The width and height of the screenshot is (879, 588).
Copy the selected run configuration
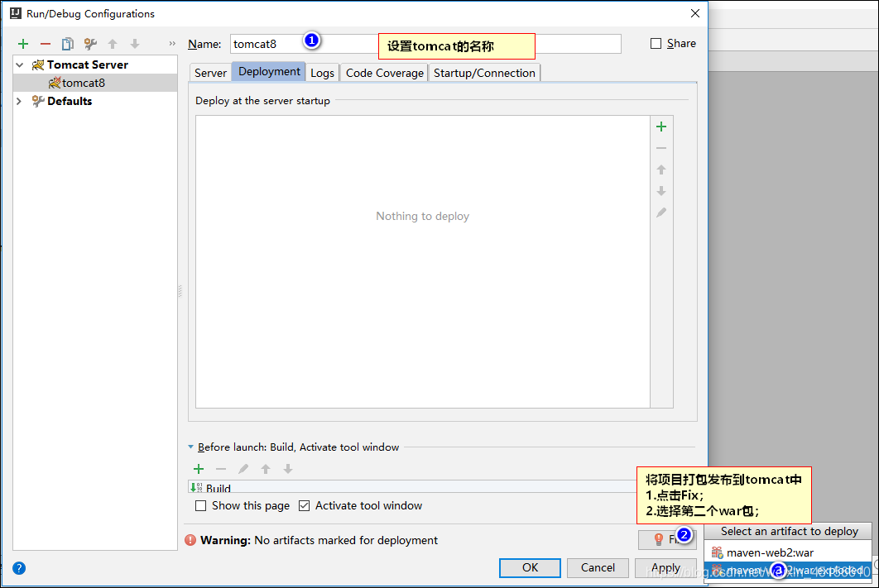point(67,44)
